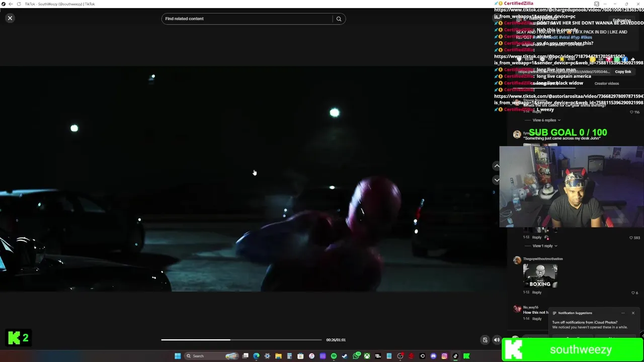Viewport: 644px width, 362px height.
Task: Click the chat window pop-out icon
Action: 596,4
